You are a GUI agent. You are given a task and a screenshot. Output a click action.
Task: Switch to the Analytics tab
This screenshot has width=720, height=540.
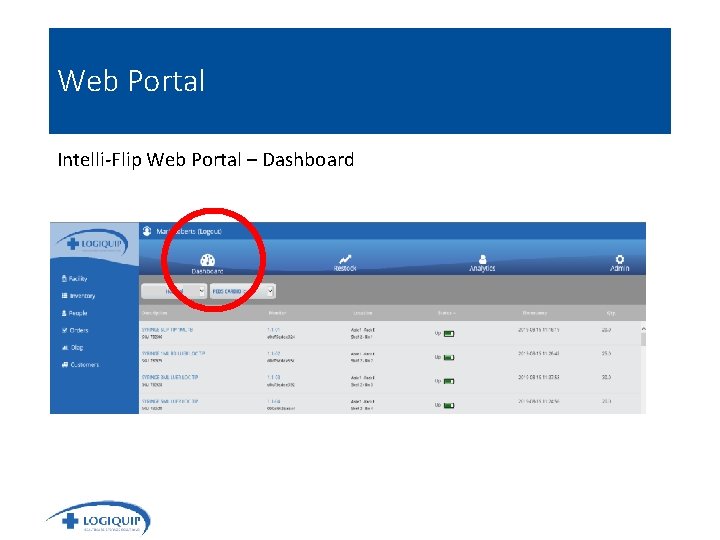tap(482, 263)
